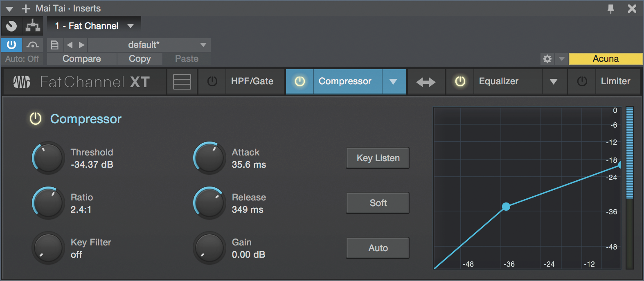The image size is (644, 281).
Task: Load the next preset
Action: (x=81, y=45)
